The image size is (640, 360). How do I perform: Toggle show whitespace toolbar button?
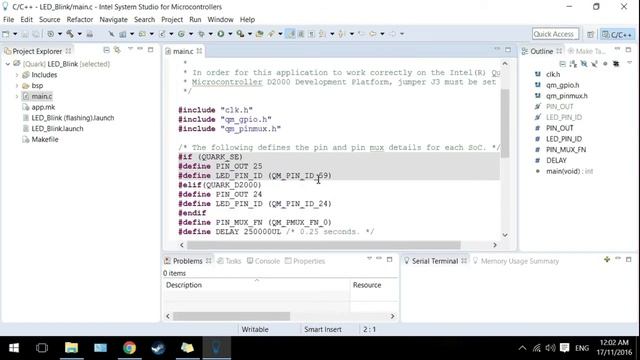point(311,34)
